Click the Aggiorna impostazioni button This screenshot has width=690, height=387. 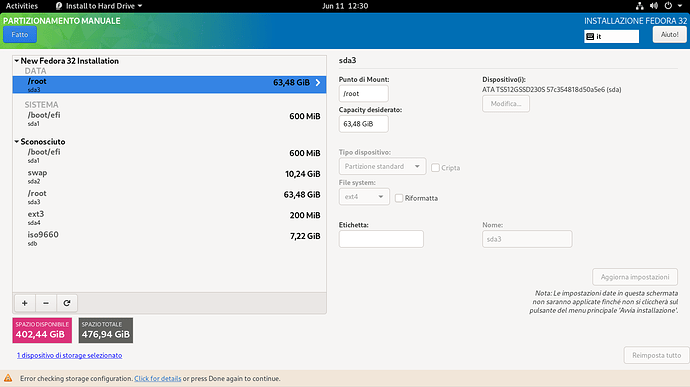click(635, 277)
